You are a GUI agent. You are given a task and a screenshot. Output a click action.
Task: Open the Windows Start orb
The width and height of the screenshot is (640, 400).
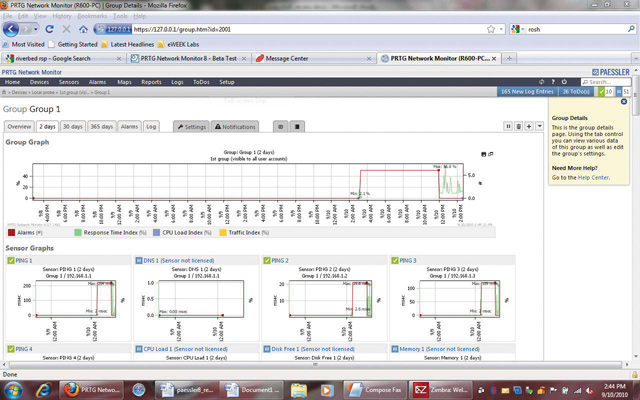(x=13, y=390)
